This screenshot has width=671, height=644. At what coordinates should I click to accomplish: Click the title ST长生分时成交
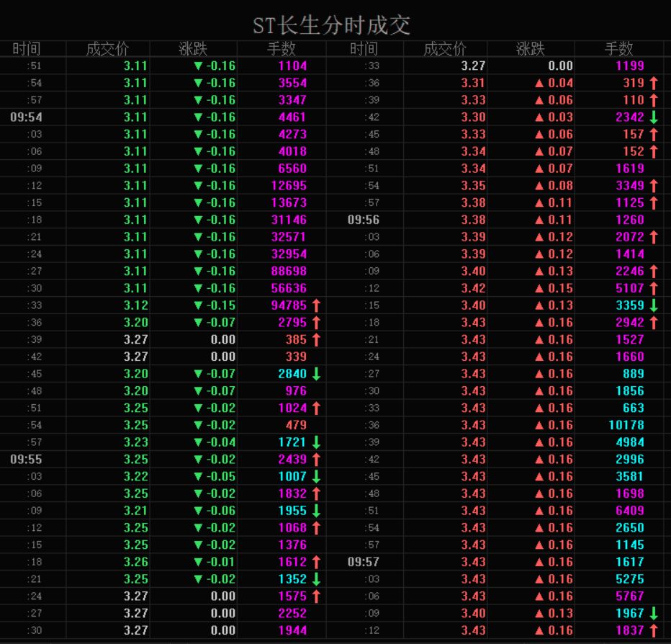coord(332,25)
